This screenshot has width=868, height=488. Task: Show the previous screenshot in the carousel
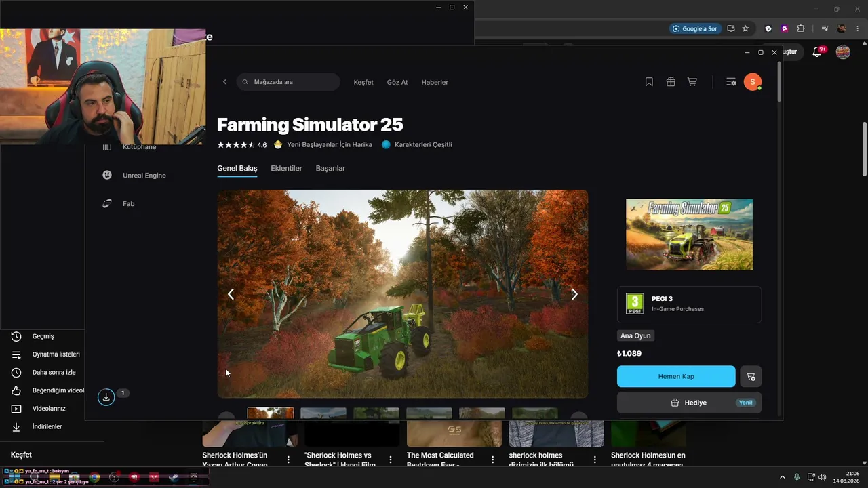tap(231, 294)
